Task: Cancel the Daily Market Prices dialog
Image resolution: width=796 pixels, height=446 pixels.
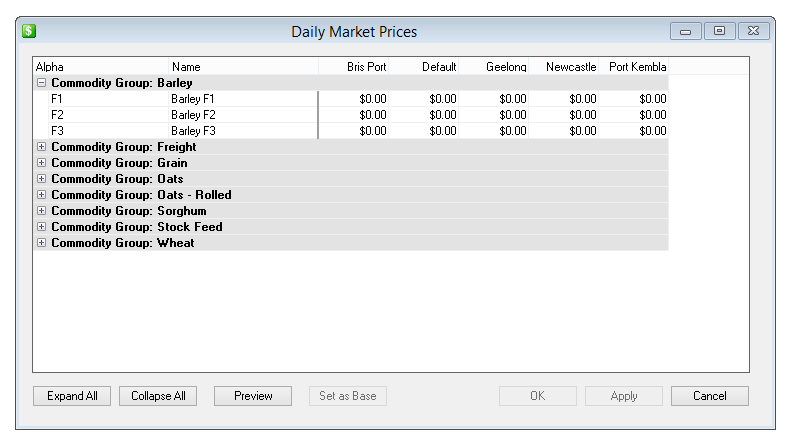Action: tap(709, 396)
